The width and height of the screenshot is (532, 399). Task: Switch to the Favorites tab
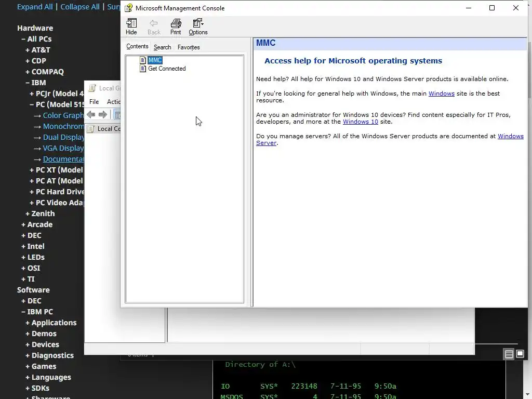(x=188, y=47)
